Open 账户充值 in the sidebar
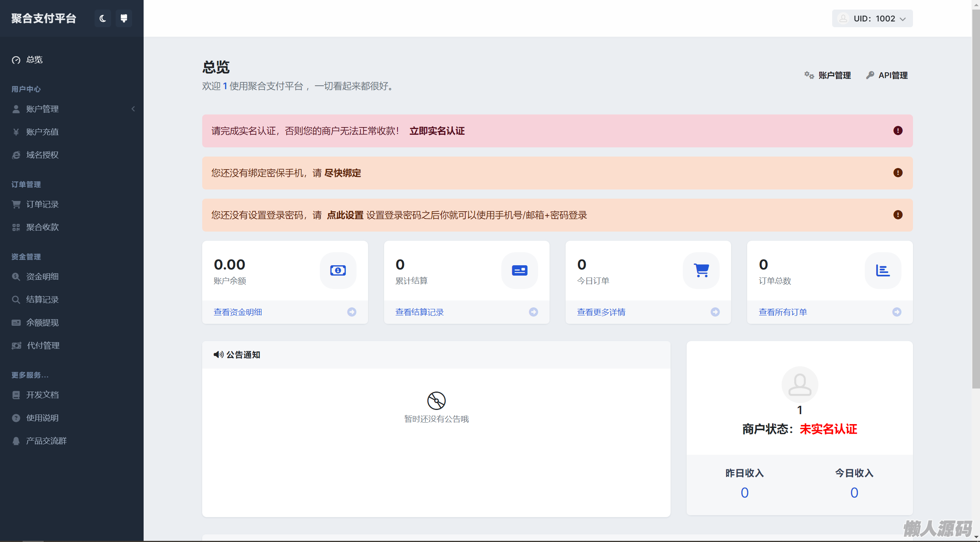 [x=42, y=132]
